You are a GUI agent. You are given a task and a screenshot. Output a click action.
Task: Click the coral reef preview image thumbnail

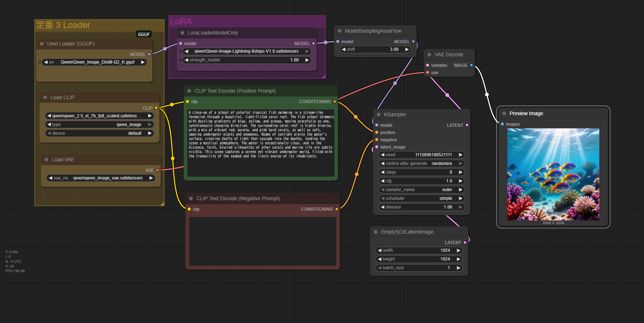click(553, 174)
